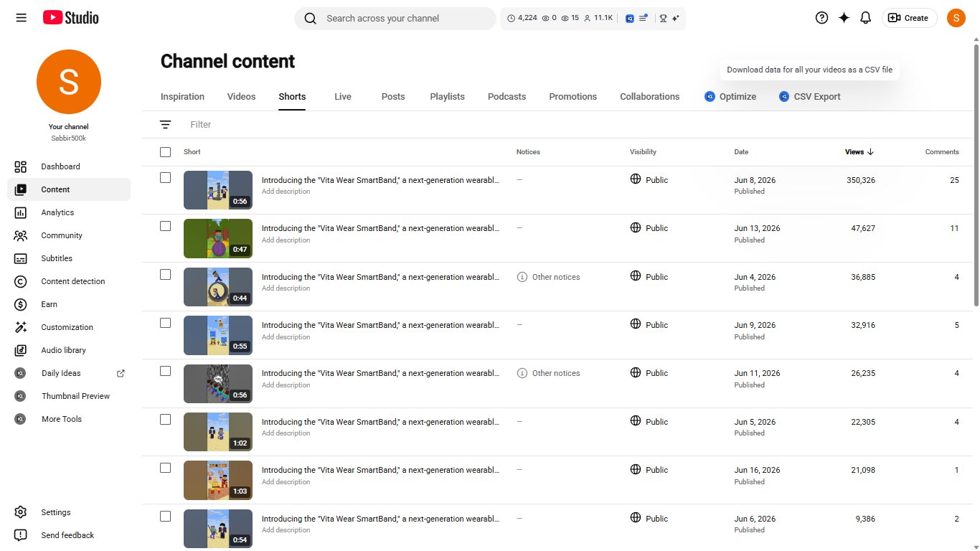Click the subscribers stat 11.1K

[x=598, y=18]
